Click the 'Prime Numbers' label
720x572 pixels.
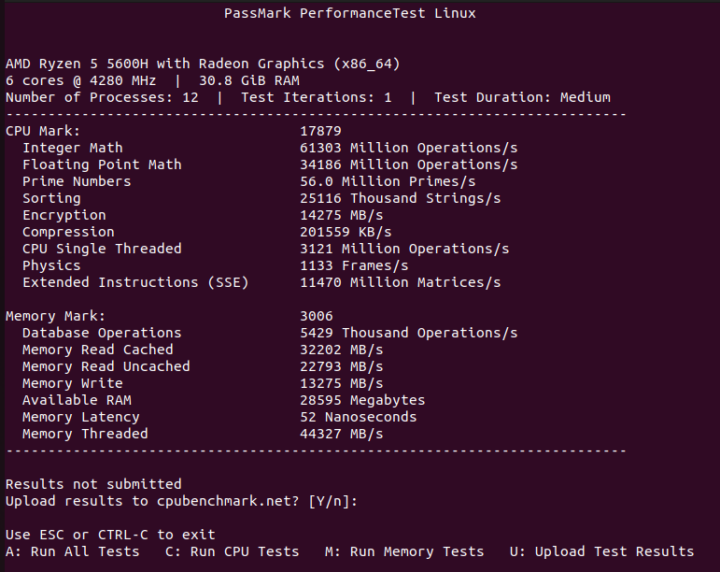(x=77, y=181)
